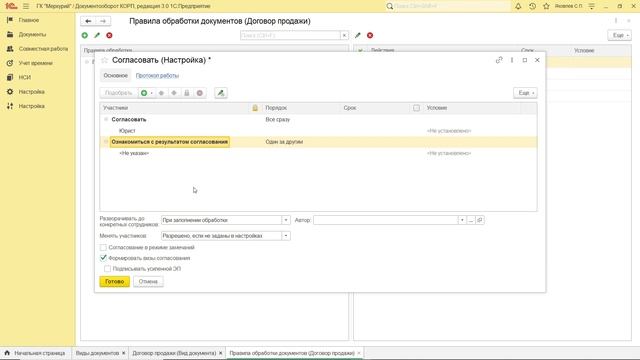Click the Автор input field
640x360 pixels.
385,220
